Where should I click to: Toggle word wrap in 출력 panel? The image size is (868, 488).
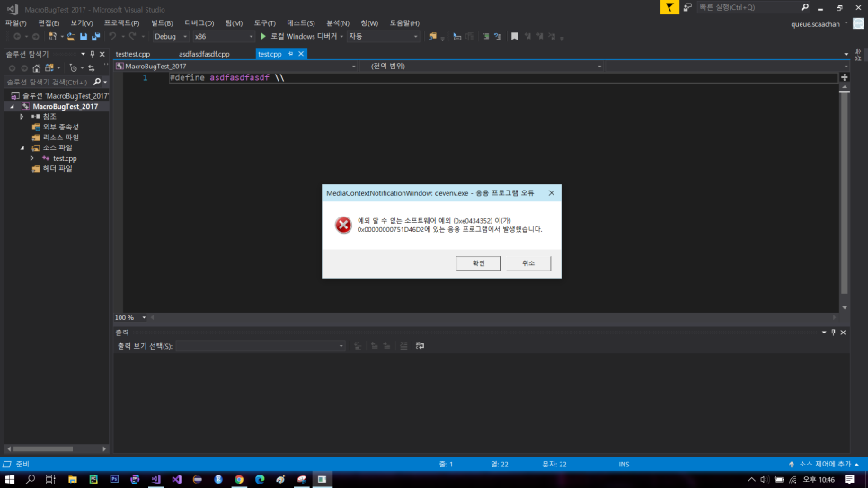[x=421, y=346]
